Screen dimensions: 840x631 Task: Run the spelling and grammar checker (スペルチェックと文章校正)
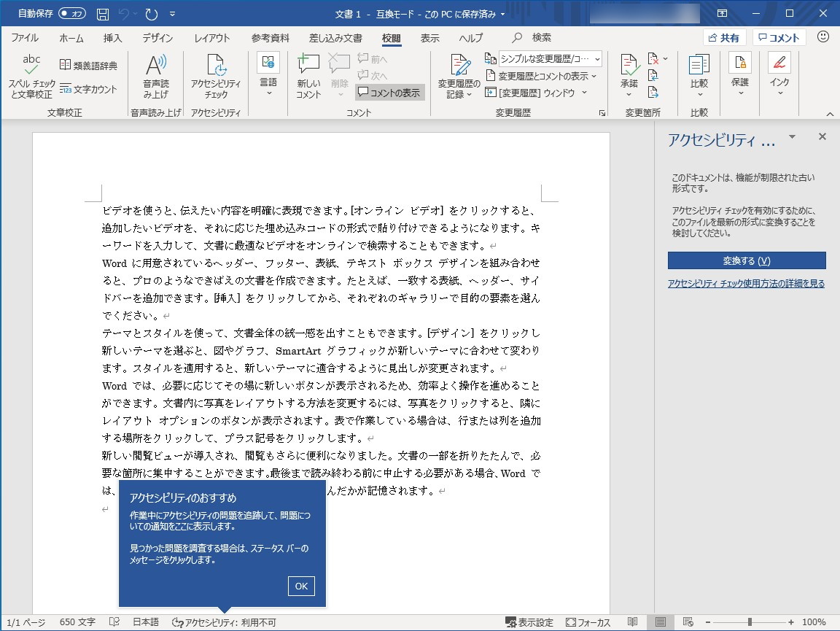pyautogui.click(x=31, y=76)
